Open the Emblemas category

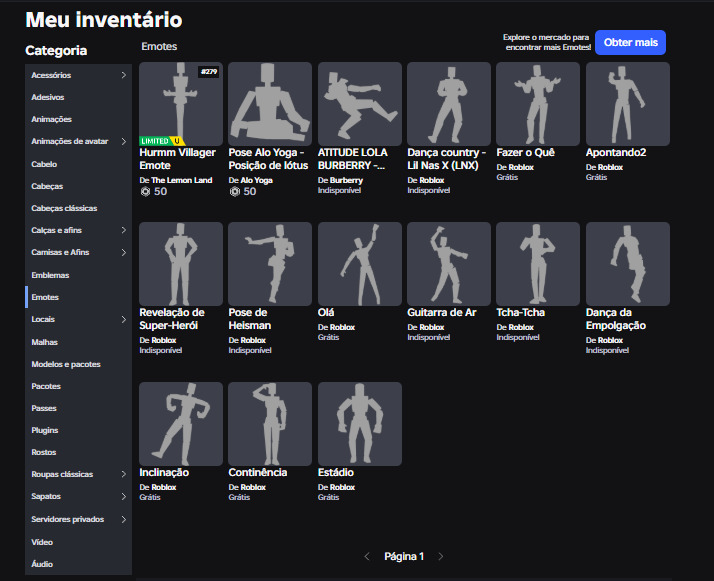tap(50, 274)
